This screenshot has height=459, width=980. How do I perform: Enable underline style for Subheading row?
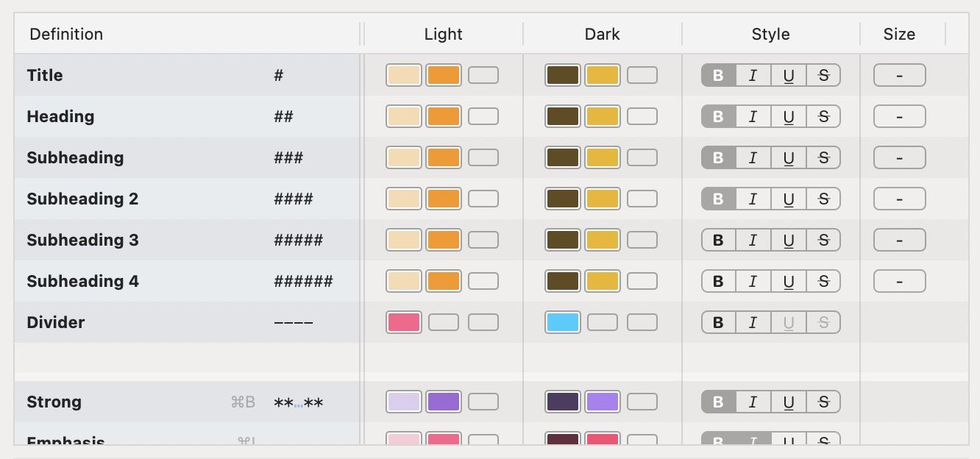pos(789,157)
